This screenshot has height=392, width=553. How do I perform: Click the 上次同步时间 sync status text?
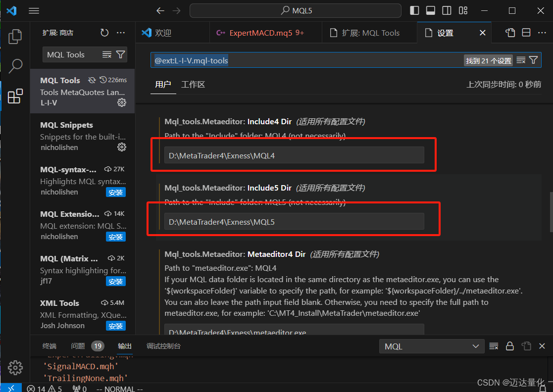coord(503,85)
